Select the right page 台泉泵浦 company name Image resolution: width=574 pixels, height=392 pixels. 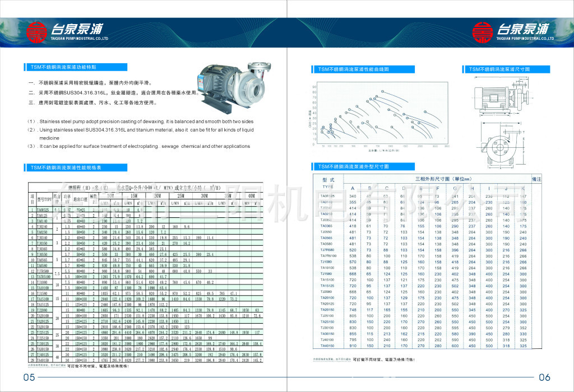523,29
